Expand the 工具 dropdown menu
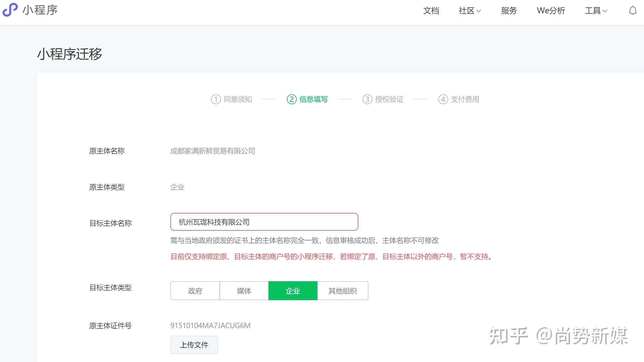Viewport: 644px width, 362px height. click(x=596, y=11)
